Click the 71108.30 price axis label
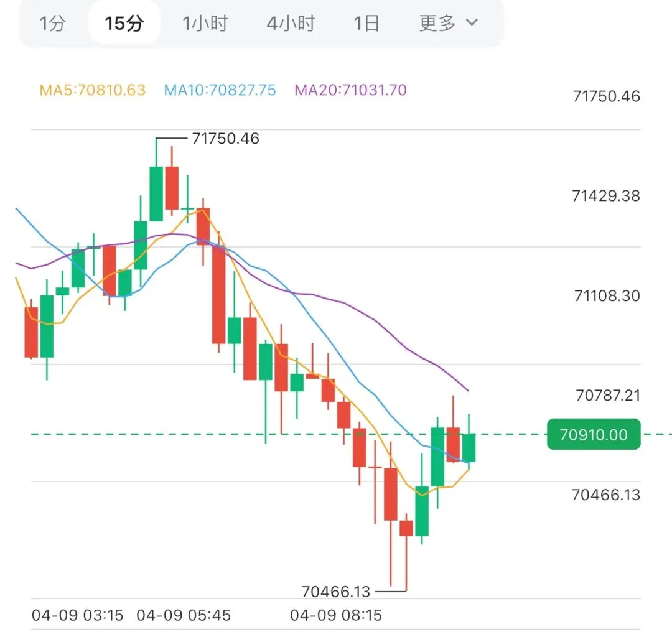The width and height of the screenshot is (672, 632). pyautogui.click(x=606, y=295)
